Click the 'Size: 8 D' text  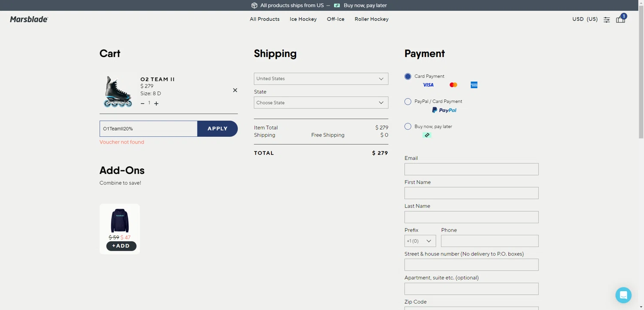coord(151,93)
